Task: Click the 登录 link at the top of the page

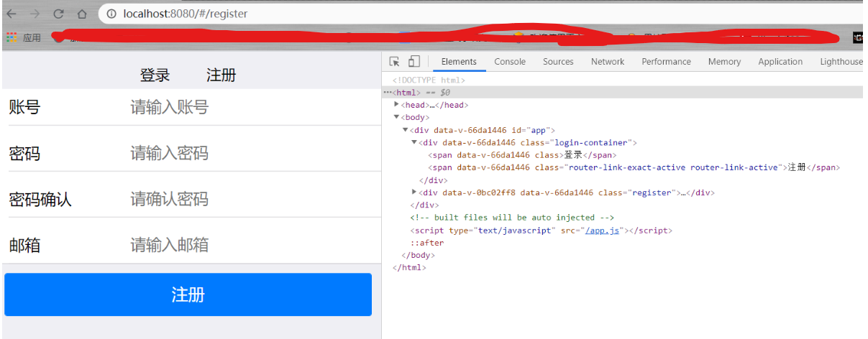Action: [155, 75]
